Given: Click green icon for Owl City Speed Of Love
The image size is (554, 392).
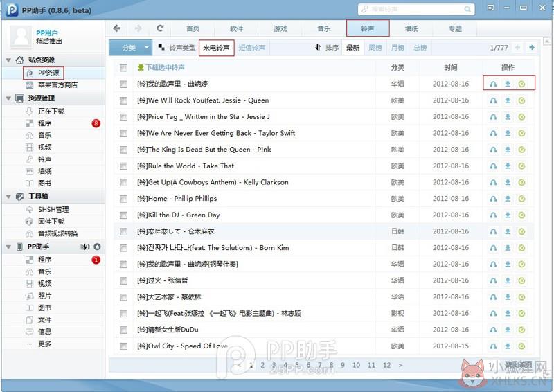Looking at the screenshot, I should click(x=521, y=346).
